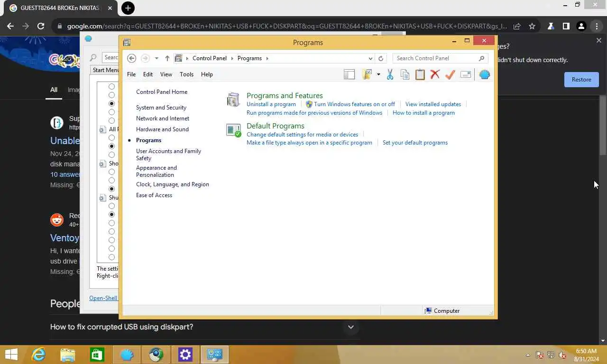Open the Edit menu
The width and height of the screenshot is (607, 364).
tap(148, 74)
